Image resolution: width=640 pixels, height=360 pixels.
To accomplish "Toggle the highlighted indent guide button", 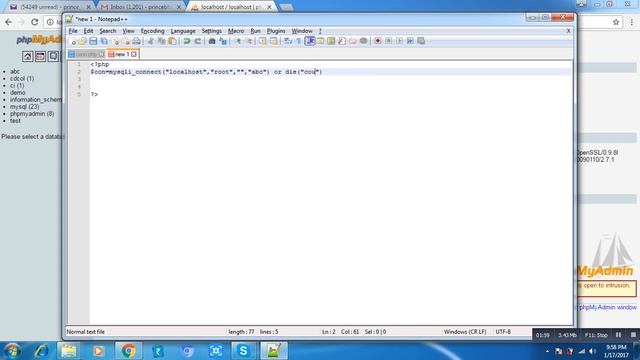I will click(310, 41).
